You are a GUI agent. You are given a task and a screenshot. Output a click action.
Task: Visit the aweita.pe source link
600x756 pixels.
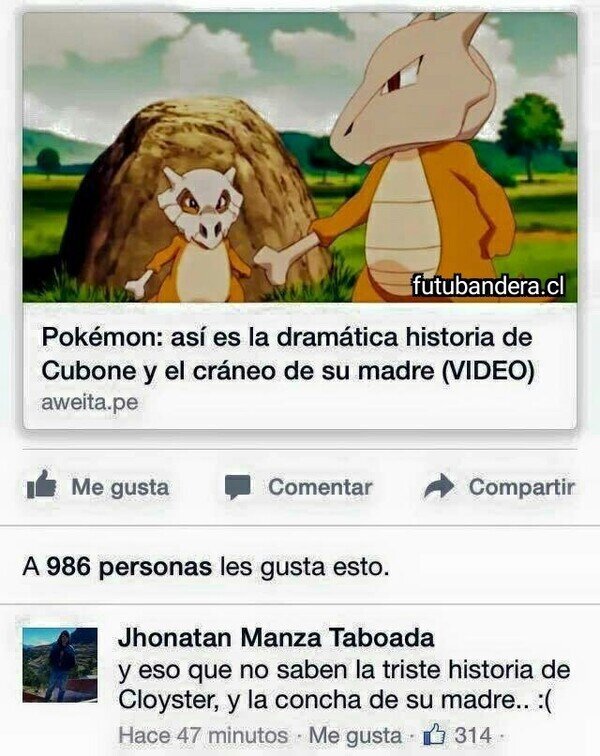click(x=90, y=403)
